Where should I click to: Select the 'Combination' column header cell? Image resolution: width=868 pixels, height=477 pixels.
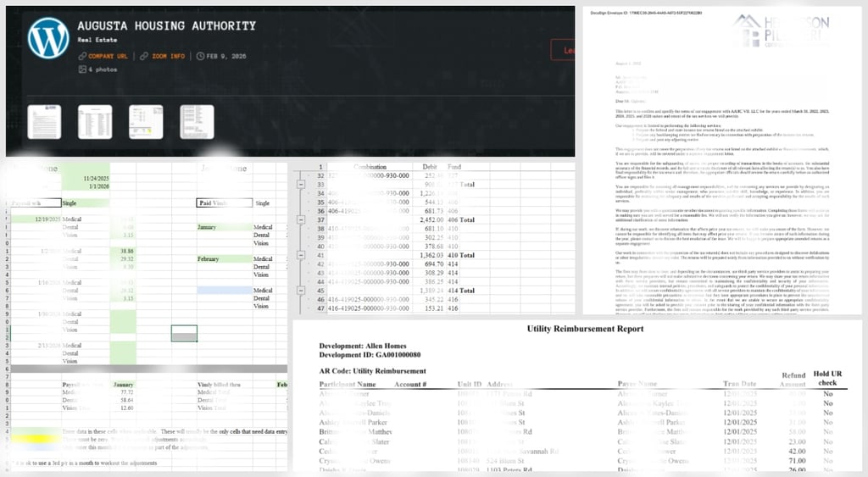tap(370, 167)
